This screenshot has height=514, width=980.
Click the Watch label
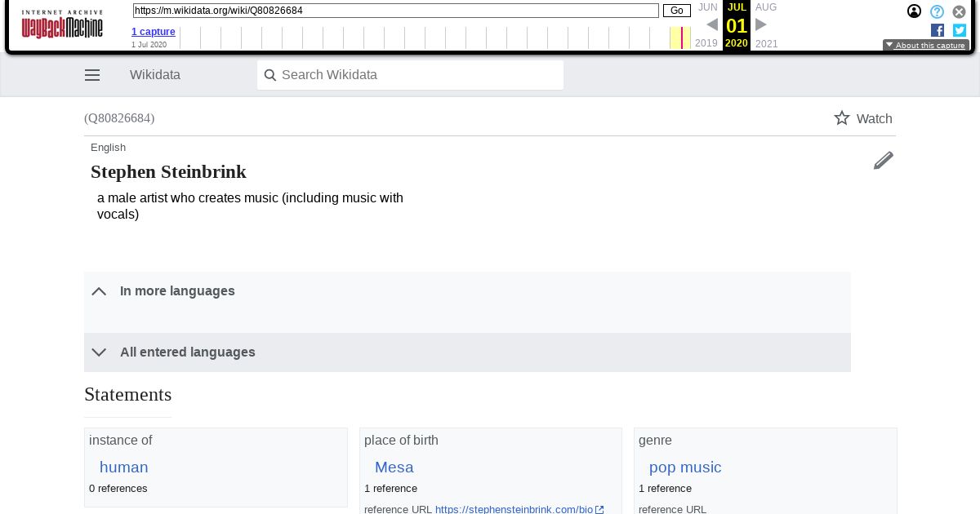tap(875, 119)
